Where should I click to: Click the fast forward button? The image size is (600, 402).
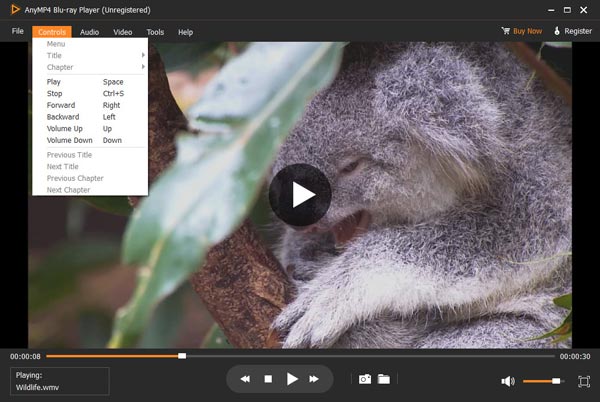[314, 379]
